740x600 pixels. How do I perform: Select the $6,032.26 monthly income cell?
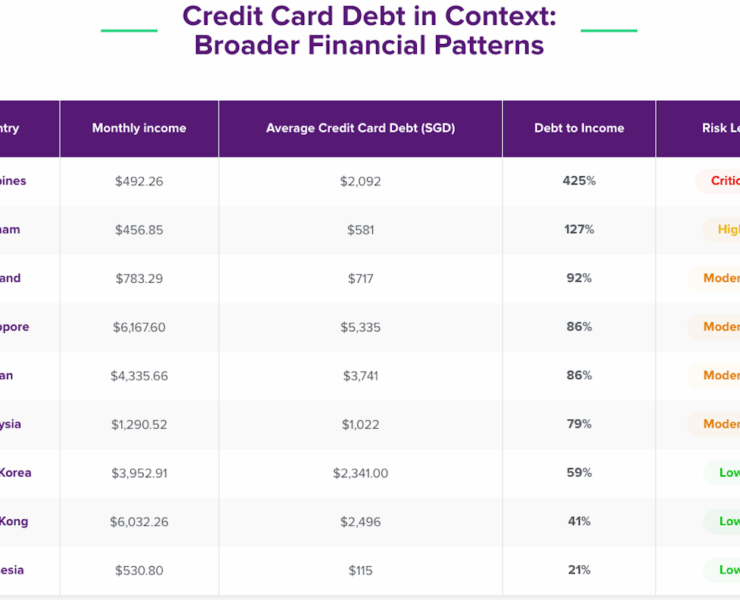click(139, 521)
